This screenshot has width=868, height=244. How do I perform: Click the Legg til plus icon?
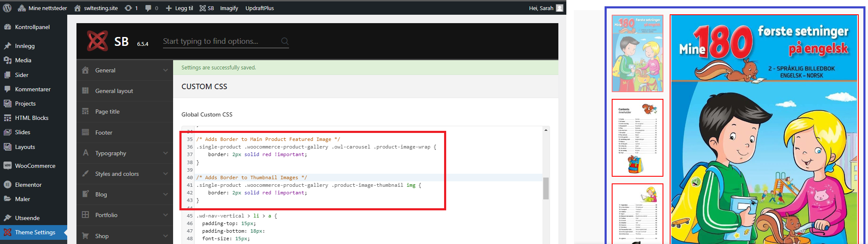click(169, 8)
